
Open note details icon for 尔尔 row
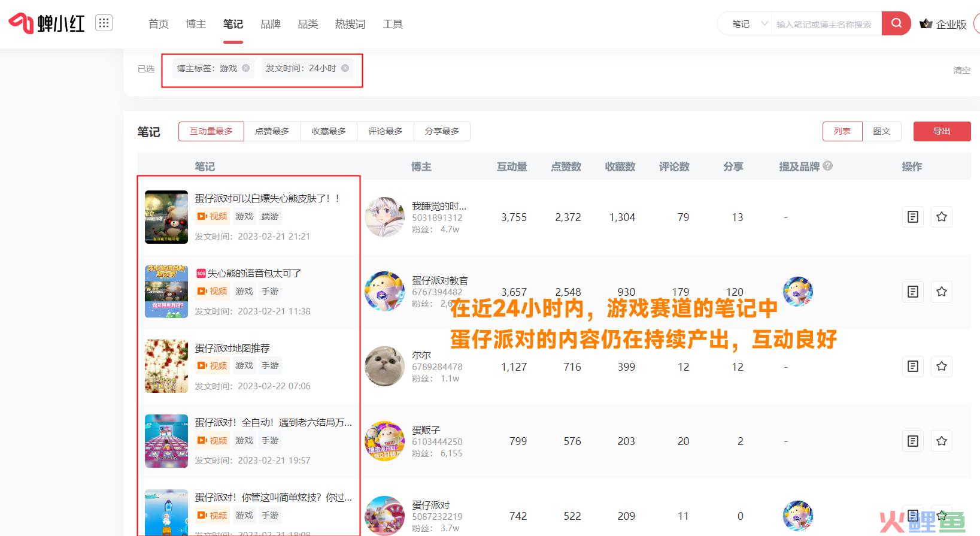tap(913, 366)
